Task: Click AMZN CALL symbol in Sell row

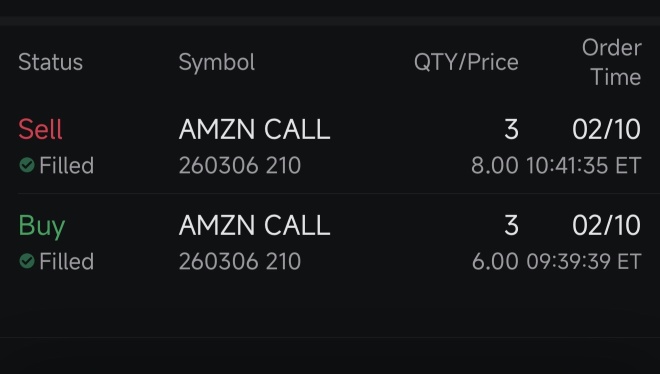Action: click(x=254, y=129)
